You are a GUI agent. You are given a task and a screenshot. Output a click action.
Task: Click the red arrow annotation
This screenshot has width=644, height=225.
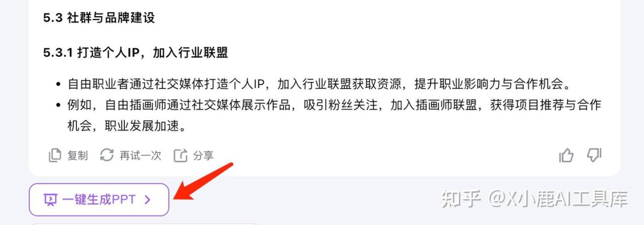click(x=203, y=181)
